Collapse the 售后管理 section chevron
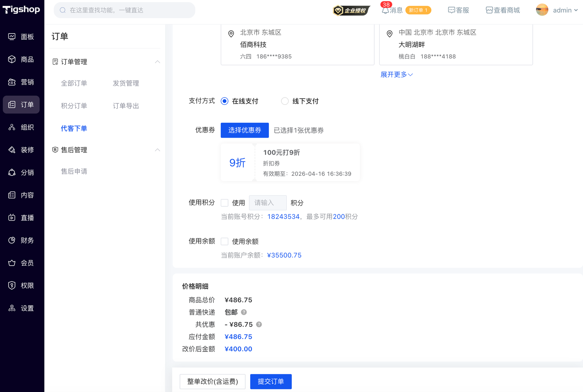This screenshot has height=392, width=583. [x=157, y=150]
